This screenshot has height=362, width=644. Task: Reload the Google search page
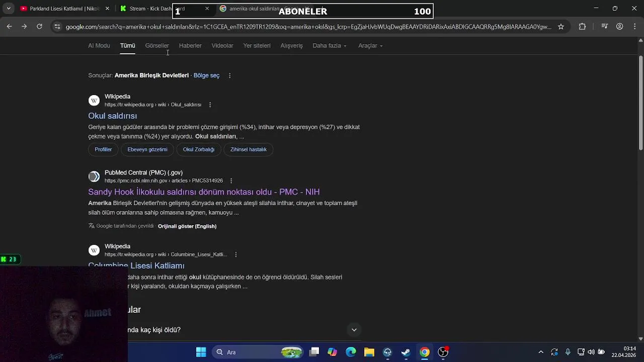click(39, 26)
